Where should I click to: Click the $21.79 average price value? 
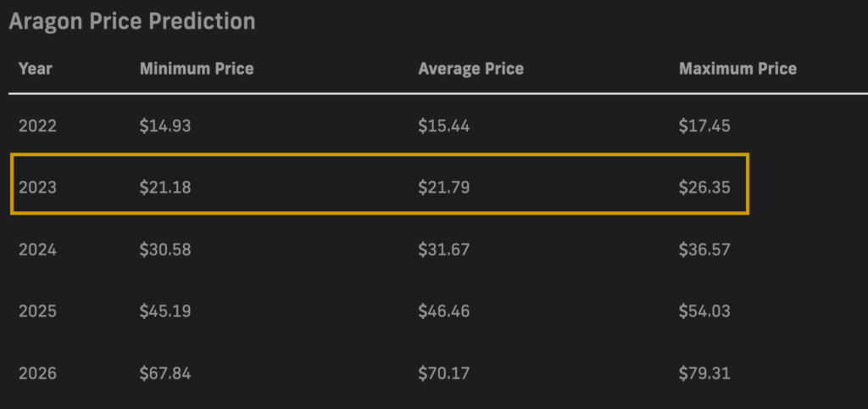click(444, 188)
